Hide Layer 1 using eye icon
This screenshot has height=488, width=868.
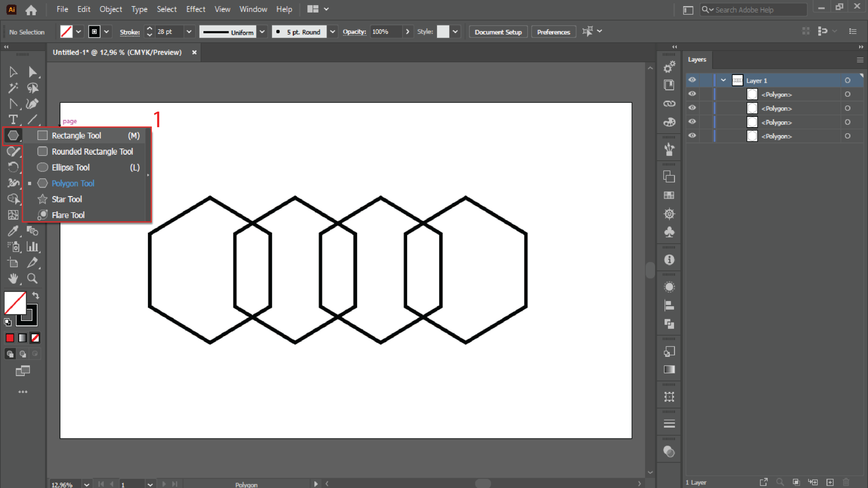pos(692,80)
